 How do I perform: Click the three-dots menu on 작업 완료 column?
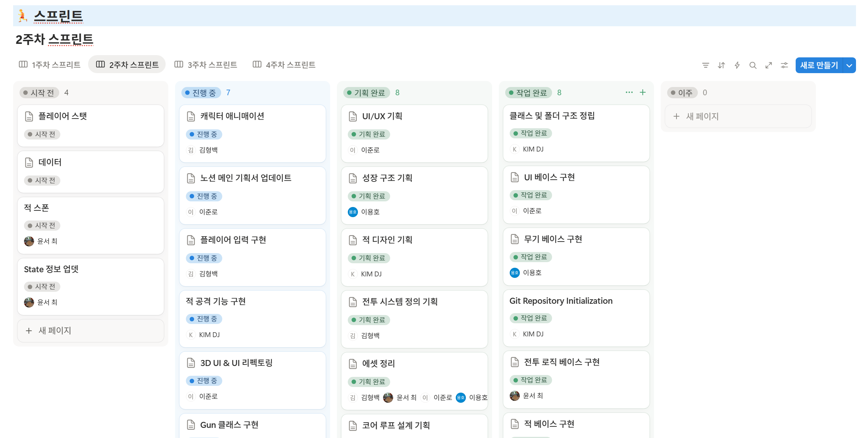point(629,92)
